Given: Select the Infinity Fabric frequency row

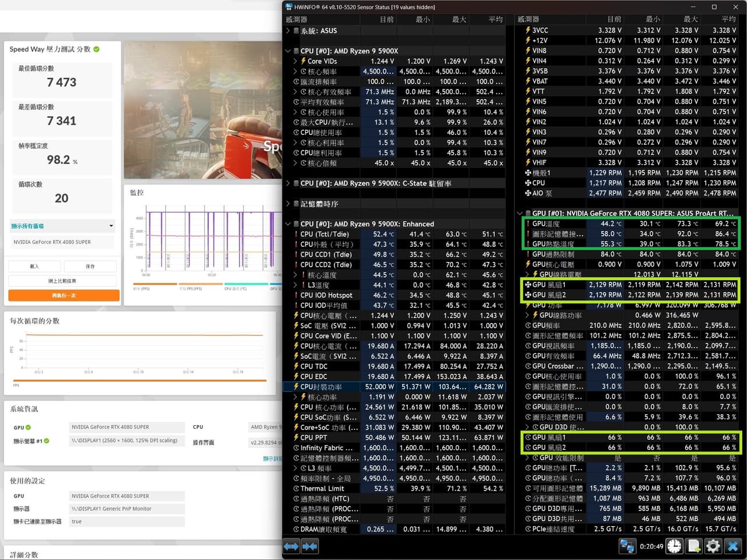Looking at the screenshot, I should click(x=394, y=448).
